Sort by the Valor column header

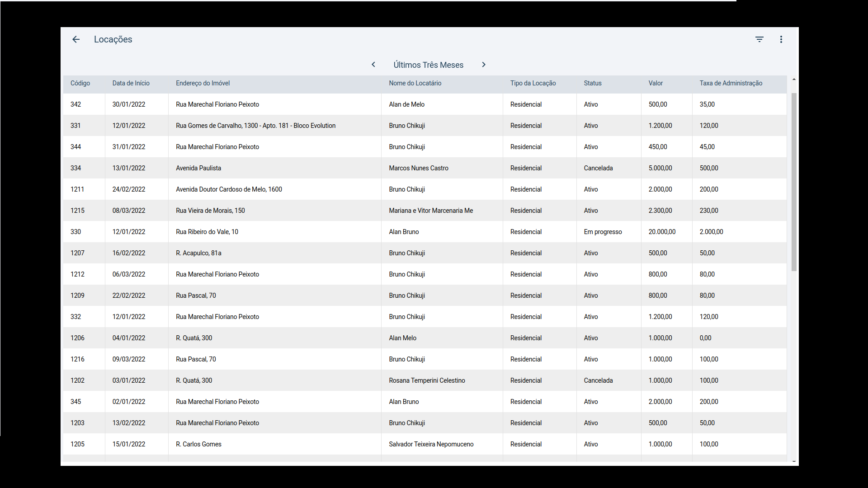coord(656,83)
